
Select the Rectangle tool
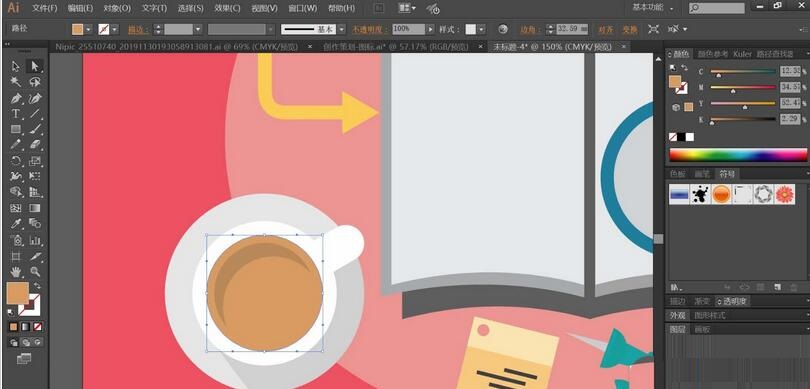click(16, 129)
